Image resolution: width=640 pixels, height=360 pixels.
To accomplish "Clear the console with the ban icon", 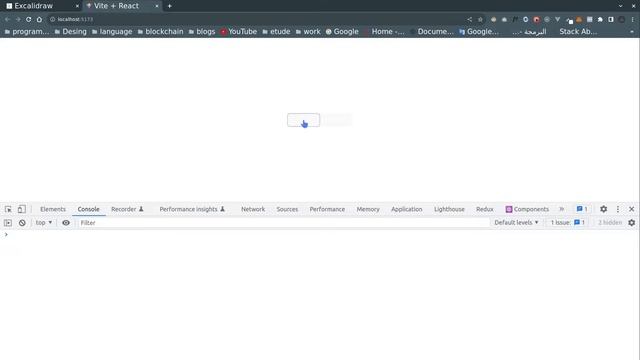I will tap(22, 223).
